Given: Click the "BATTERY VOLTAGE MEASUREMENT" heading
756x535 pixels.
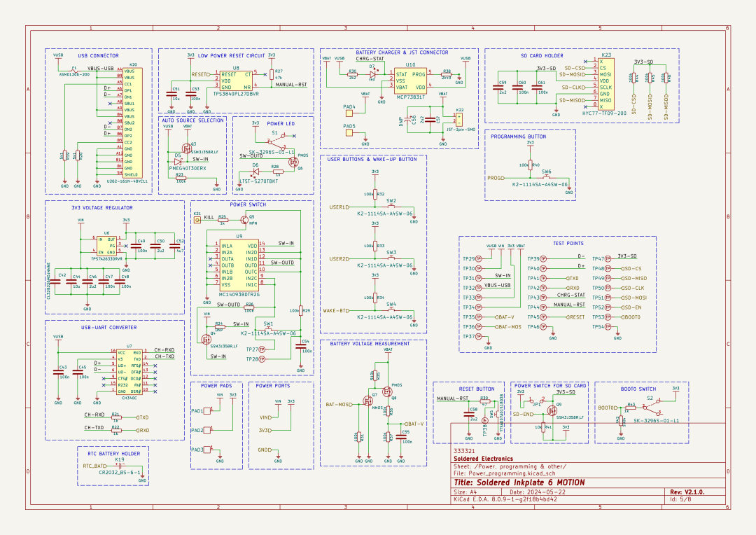Looking at the screenshot, I should click(x=370, y=344).
